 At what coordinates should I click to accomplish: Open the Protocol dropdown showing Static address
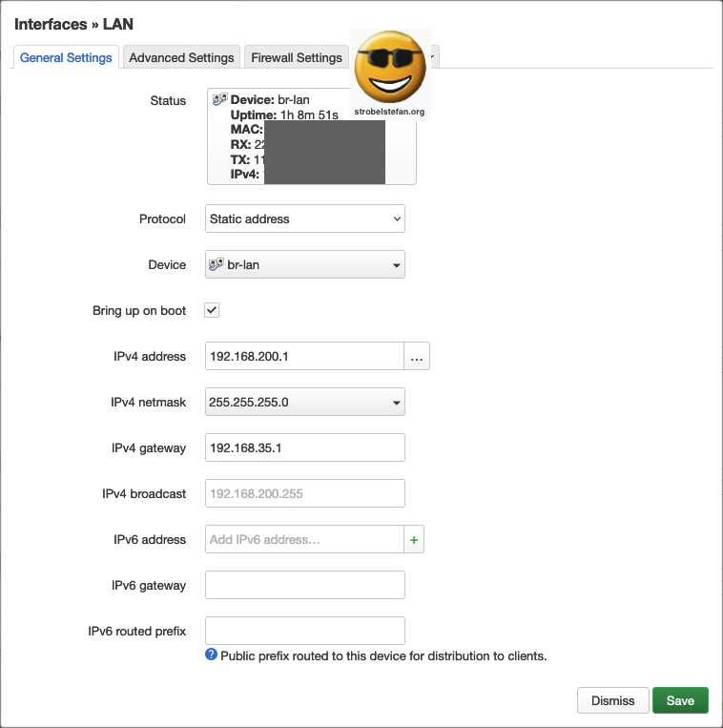(305, 218)
